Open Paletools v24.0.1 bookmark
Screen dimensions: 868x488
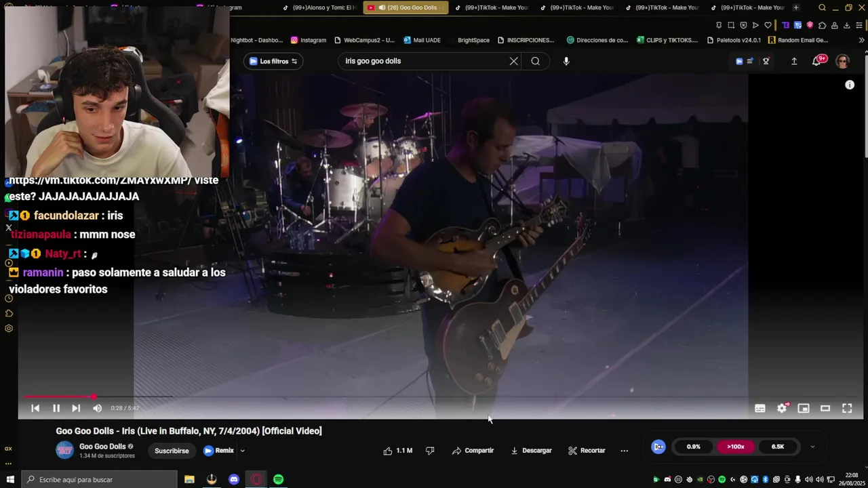[734, 40]
